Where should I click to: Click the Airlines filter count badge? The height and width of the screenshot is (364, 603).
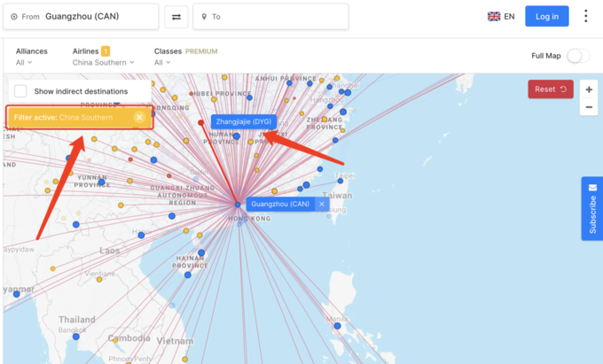106,51
